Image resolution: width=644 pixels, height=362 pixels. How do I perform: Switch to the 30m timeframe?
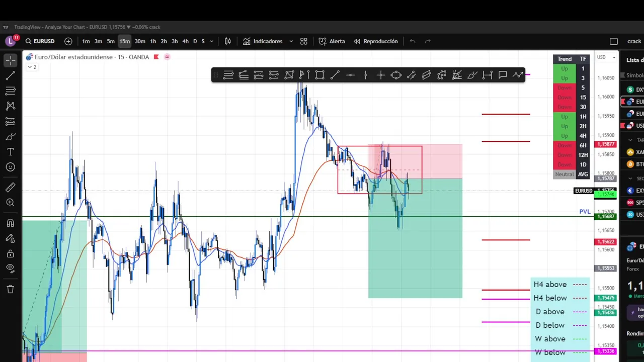pos(140,41)
